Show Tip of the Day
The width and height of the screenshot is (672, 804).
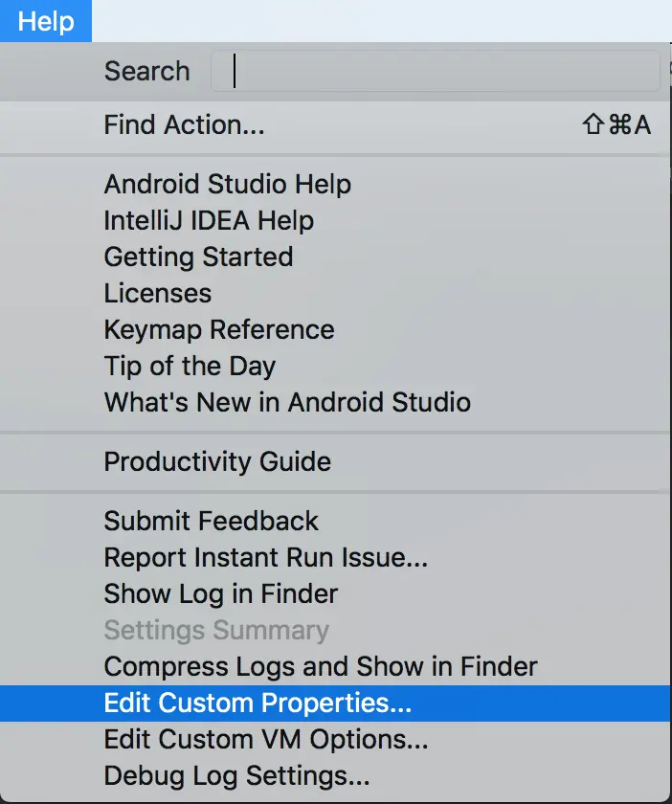(190, 366)
